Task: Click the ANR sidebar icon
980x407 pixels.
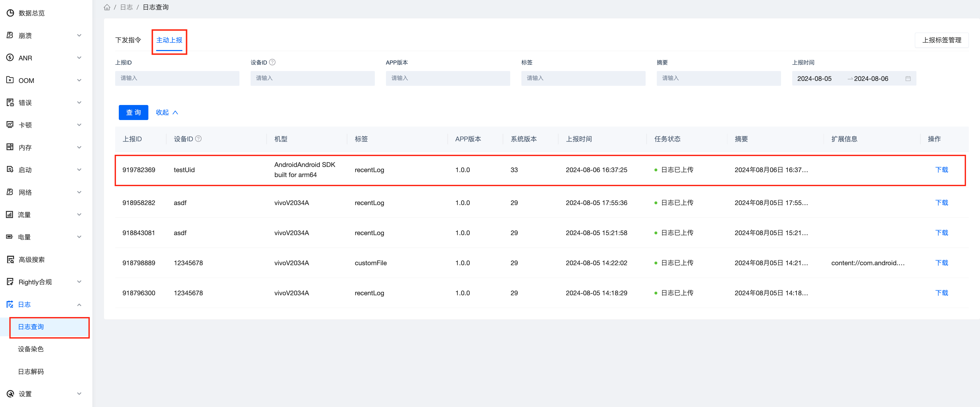Action: coord(10,58)
